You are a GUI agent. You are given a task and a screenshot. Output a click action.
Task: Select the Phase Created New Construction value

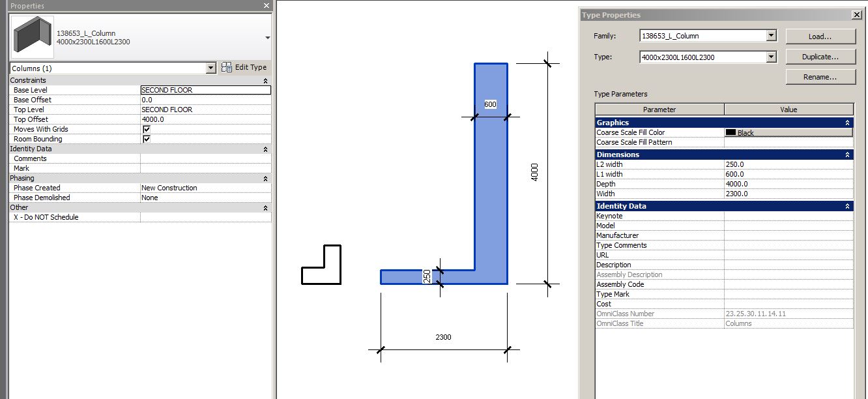(x=205, y=188)
